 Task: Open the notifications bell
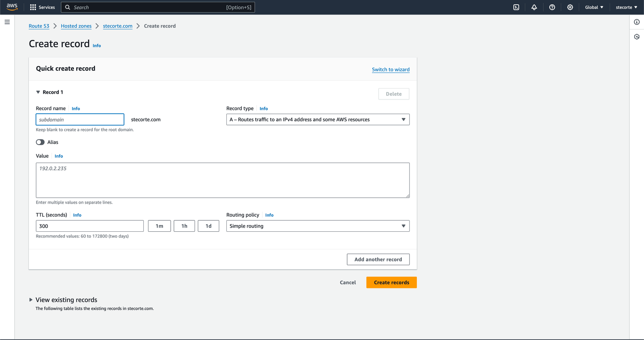(534, 7)
